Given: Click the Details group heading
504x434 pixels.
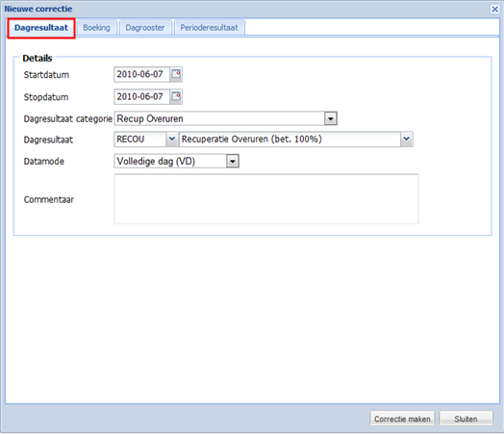Looking at the screenshot, I should [38, 58].
